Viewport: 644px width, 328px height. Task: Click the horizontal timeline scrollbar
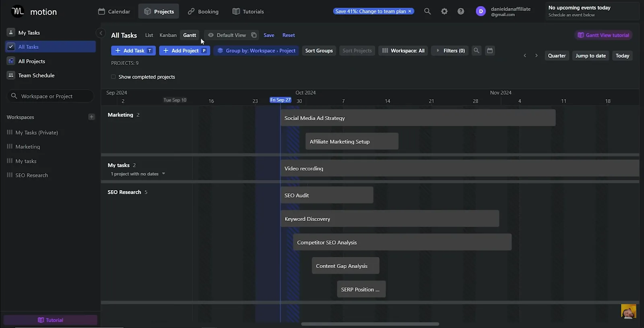click(369, 324)
